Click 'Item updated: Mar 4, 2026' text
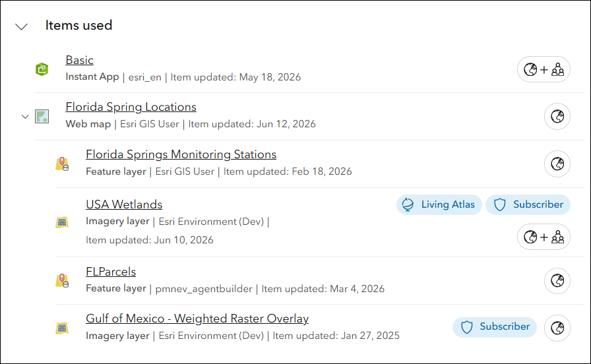 (323, 289)
